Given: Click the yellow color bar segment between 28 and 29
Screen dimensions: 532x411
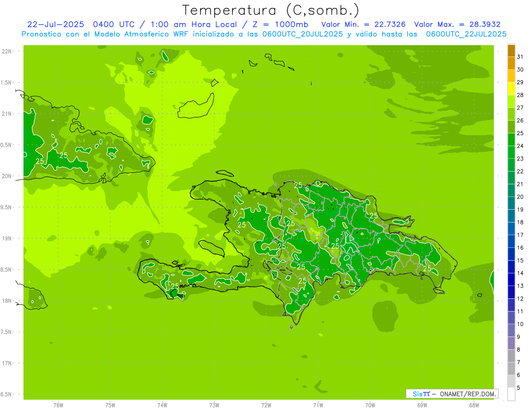Looking at the screenshot, I should click(512, 89).
